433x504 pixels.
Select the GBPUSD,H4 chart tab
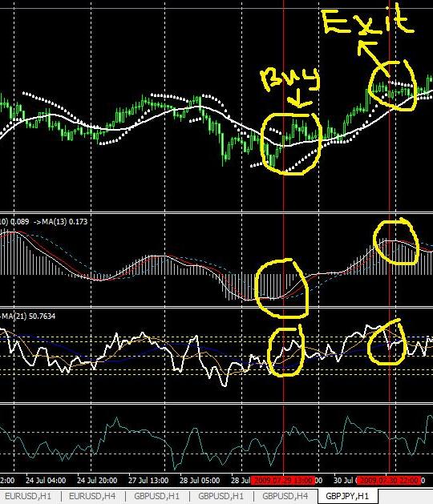(x=285, y=496)
